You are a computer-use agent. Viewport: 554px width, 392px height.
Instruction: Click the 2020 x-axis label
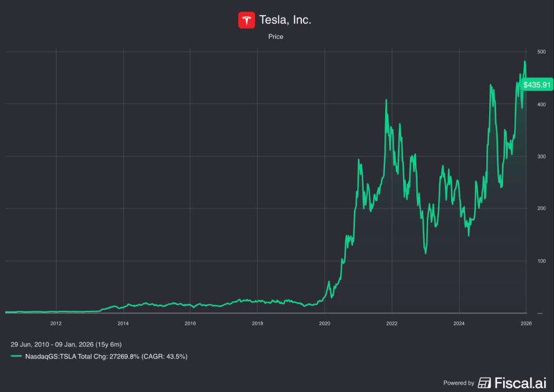(x=324, y=324)
